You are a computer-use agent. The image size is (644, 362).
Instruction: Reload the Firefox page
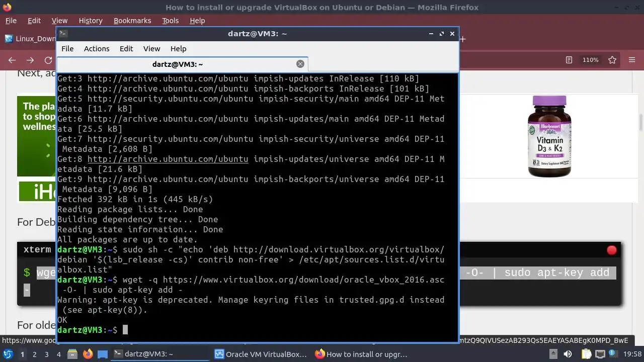click(x=48, y=60)
